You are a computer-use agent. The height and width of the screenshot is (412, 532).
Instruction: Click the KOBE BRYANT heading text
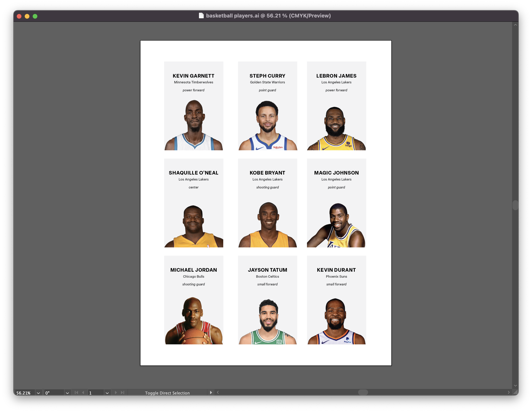click(267, 173)
